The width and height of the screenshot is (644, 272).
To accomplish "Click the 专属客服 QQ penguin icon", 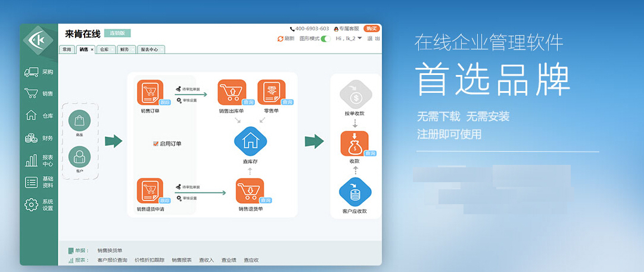I will [x=337, y=29].
